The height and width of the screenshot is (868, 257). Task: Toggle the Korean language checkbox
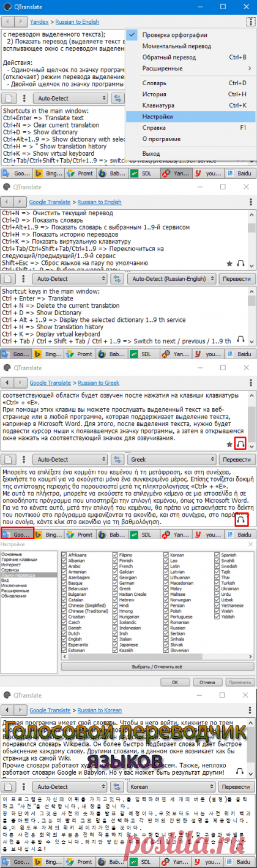167,554
